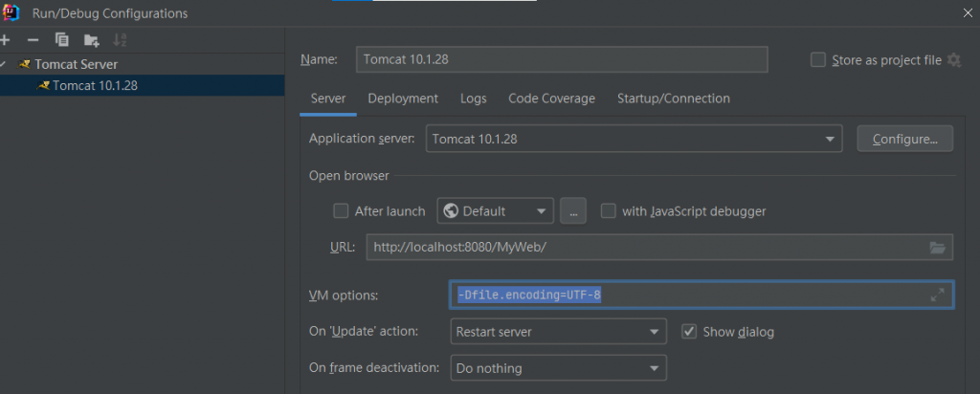Click the Open browser section label
The height and width of the screenshot is (394, 980).
pos(348,176)
